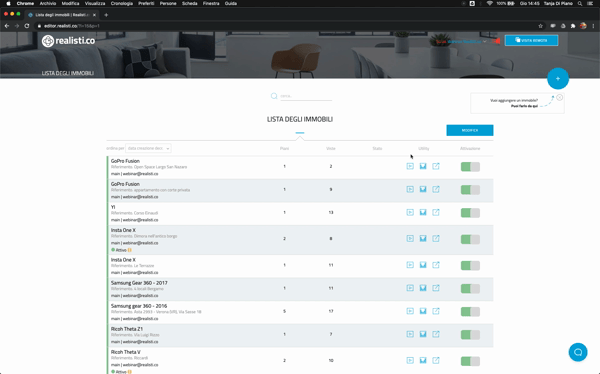600x374 pixels.
Task: Toggle activation for Insta One X Le Terrazze
Action: (470, 265)
